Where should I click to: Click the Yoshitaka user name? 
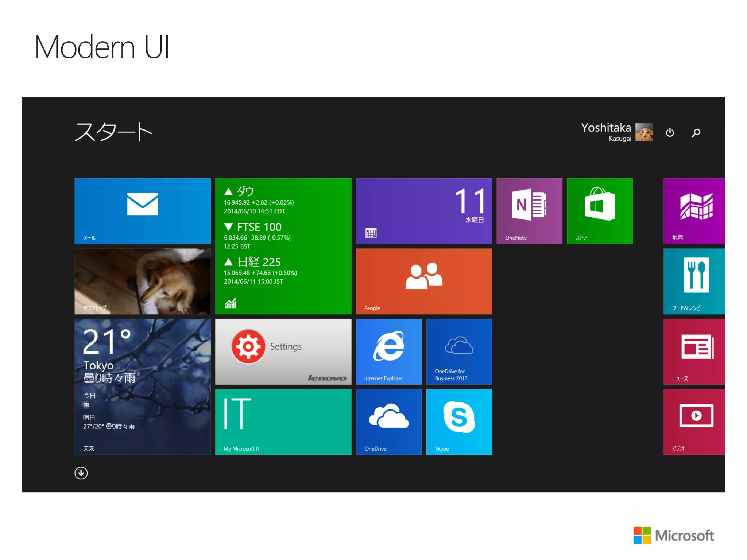(606, 128)
